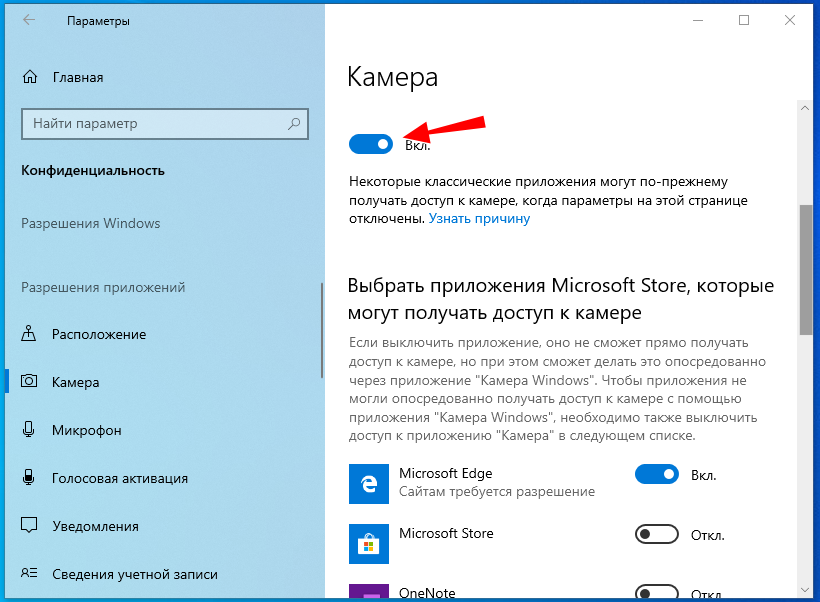Click the Расположение location icon
Viewport: 820px width, 602px height.
[30, 334]
